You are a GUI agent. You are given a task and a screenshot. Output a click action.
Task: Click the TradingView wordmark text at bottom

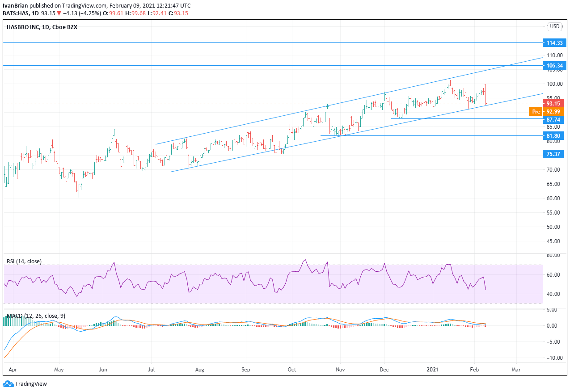(x=31, y=384)
